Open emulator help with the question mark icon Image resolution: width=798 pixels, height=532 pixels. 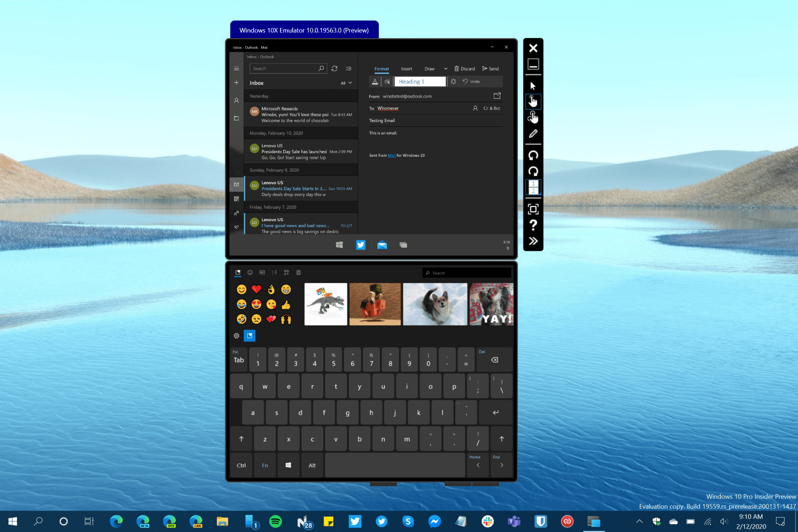pyautogui.click(x=533, y=226)
